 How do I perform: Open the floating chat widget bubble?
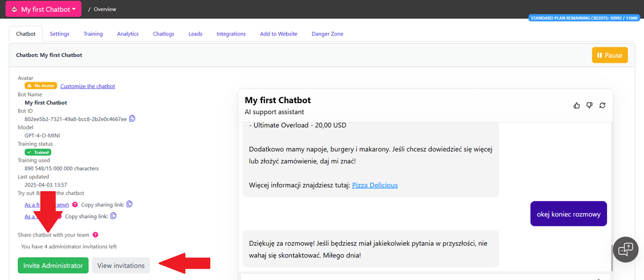click(625, 249)
